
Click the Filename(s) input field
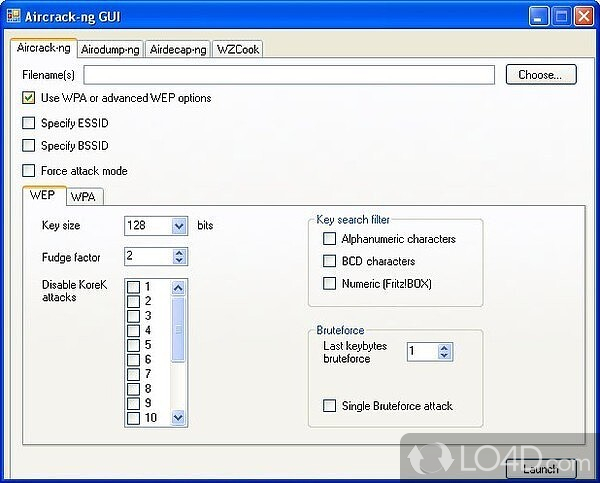[x=289, y=75]
